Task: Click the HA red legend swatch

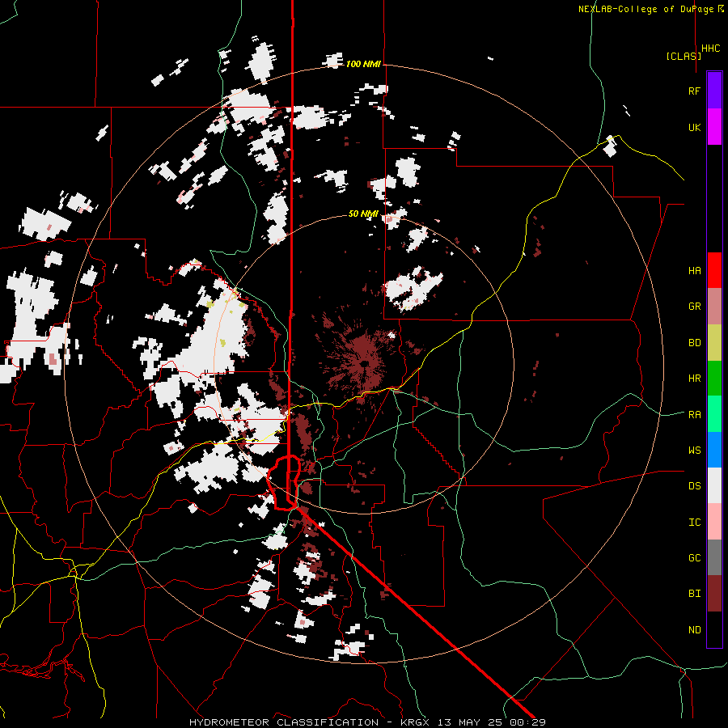Action: point(714,270)
